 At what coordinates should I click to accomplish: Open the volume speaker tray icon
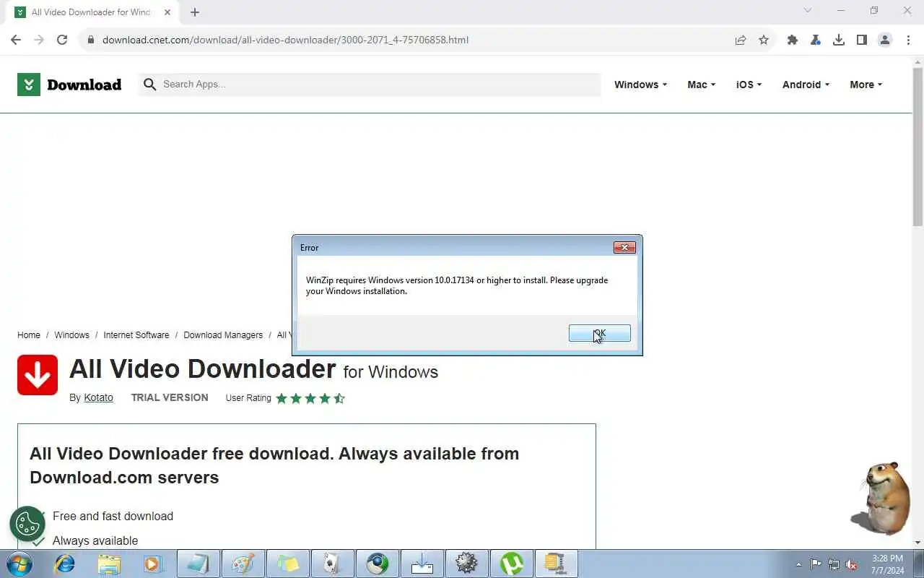pyautogui.click(x=852, y=564)
